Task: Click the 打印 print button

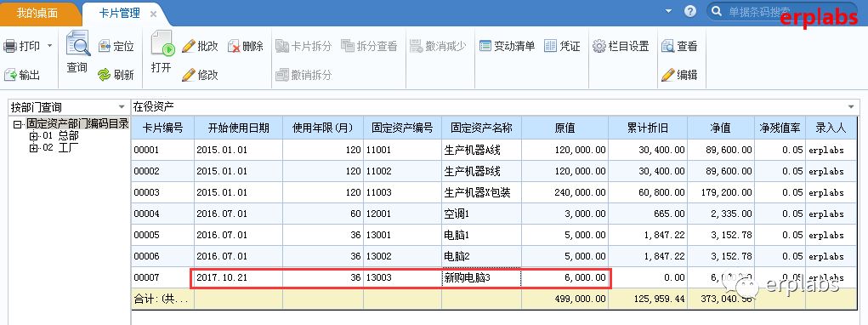Action: 21,46
